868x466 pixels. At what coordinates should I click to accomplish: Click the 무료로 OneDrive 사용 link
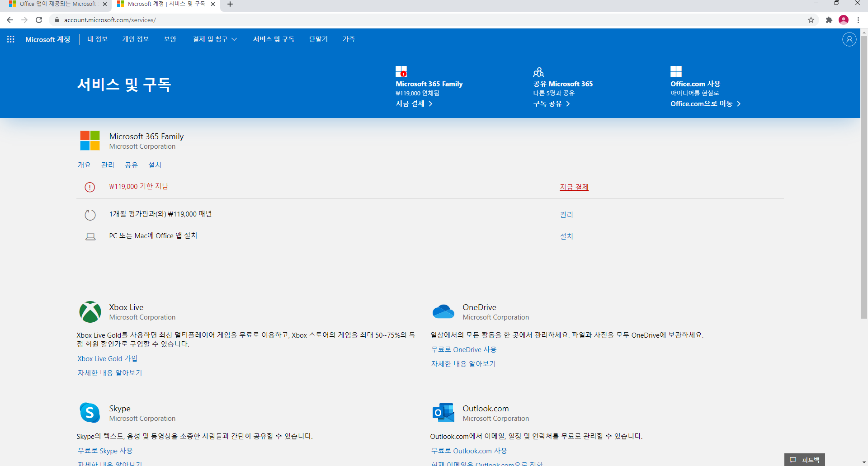pos(464,349)
